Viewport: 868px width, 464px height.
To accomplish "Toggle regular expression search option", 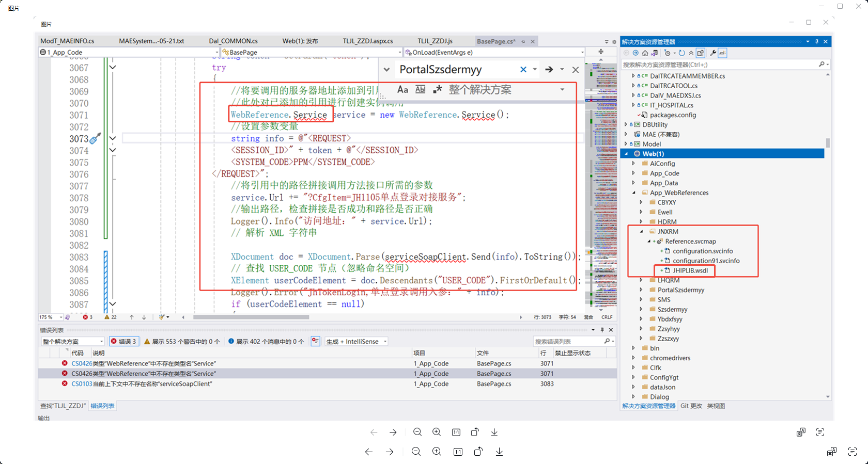I will pyautogui.click(x=438, y=89).
